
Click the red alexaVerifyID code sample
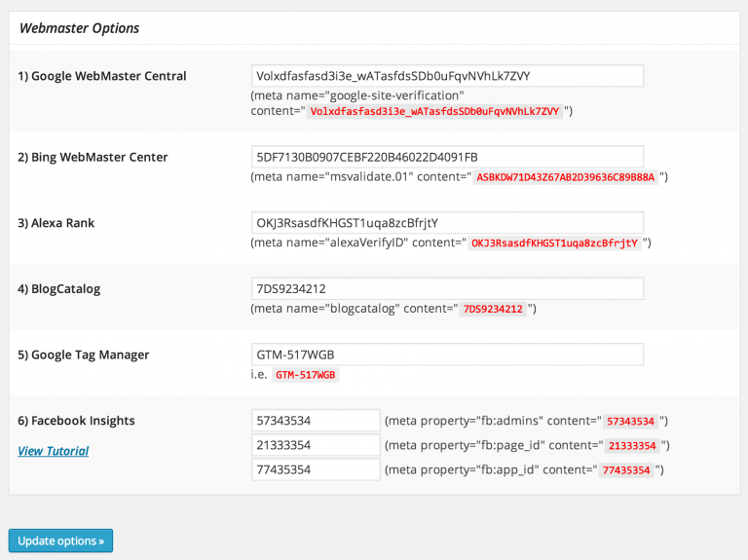click(554, 243)
